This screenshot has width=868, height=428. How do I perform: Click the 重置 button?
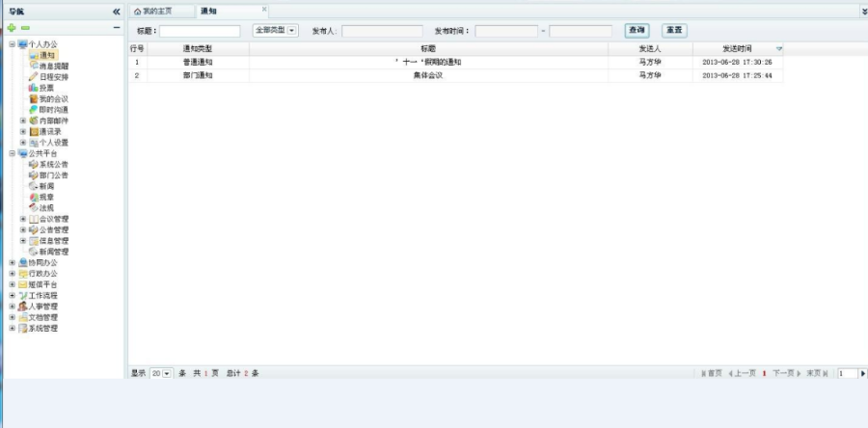pos(674,31)
